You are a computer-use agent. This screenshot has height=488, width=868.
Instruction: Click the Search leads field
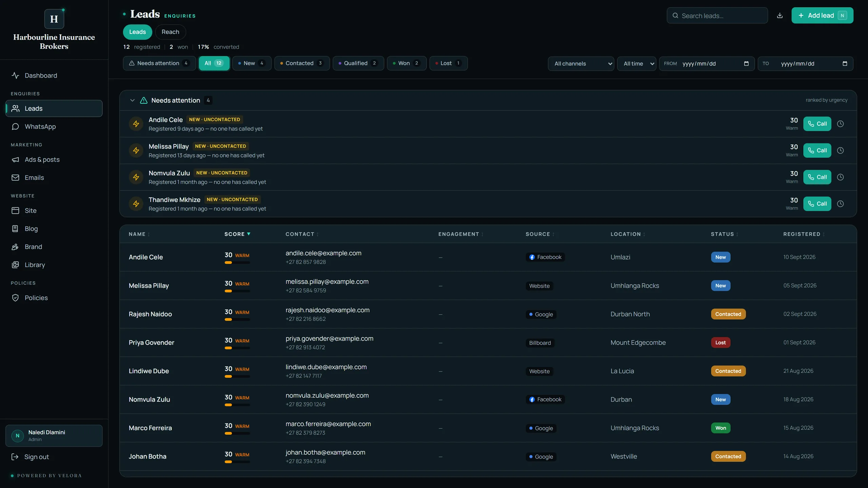717,16
